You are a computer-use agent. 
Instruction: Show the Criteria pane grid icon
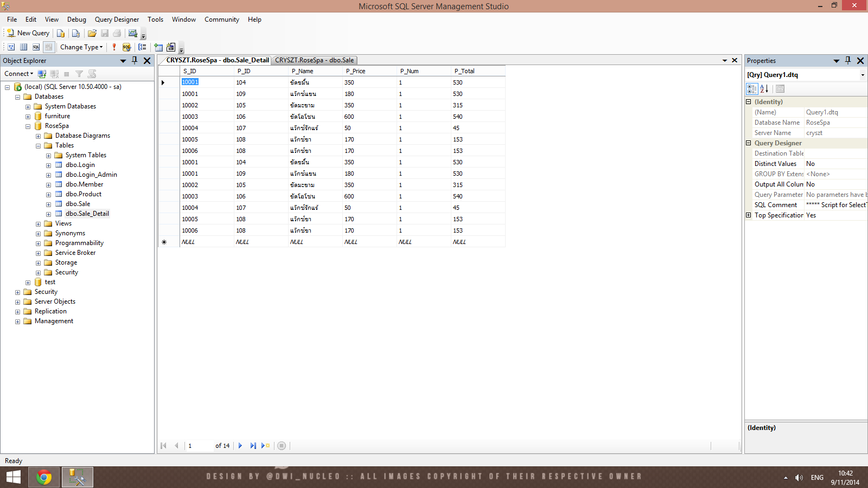pos(23,47)
